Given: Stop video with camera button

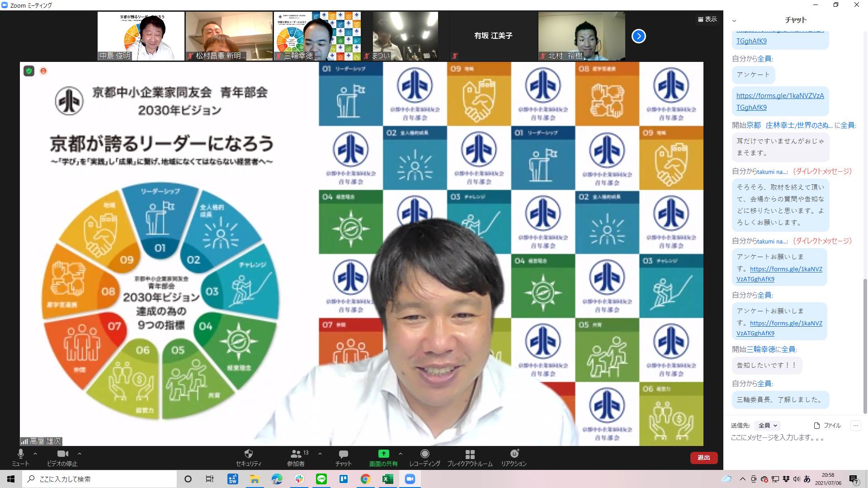Looking at the screenshot, I should pyautogui.click(x=62, y=457).
